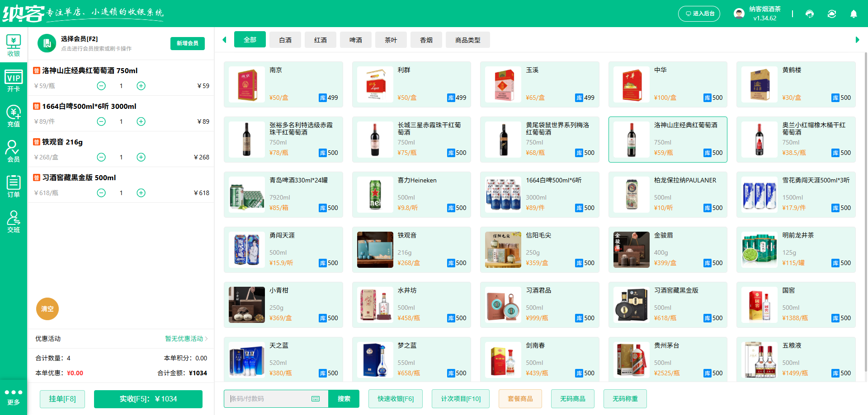The width and height of the screenshot is (868, 415).
Task: Open the 交班 shift handover sidebar icon
Action: (x=14, y=221)
